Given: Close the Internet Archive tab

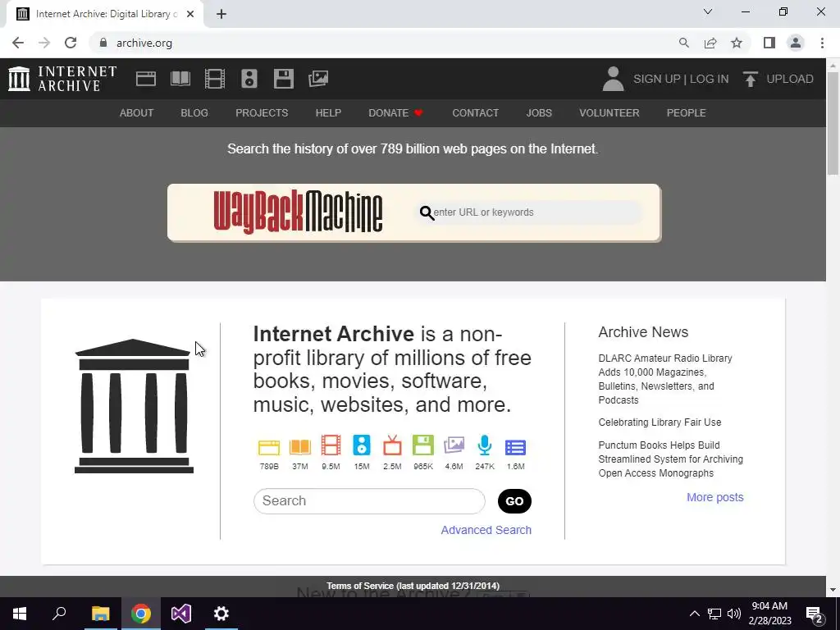Looking at the screenshot, I should [190, 14].
